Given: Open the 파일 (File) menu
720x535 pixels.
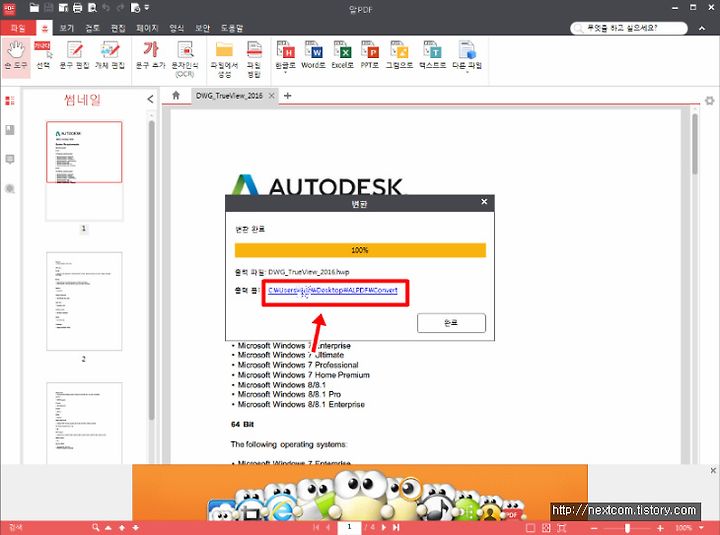Looking at the screenshot, I should point(18,28).
